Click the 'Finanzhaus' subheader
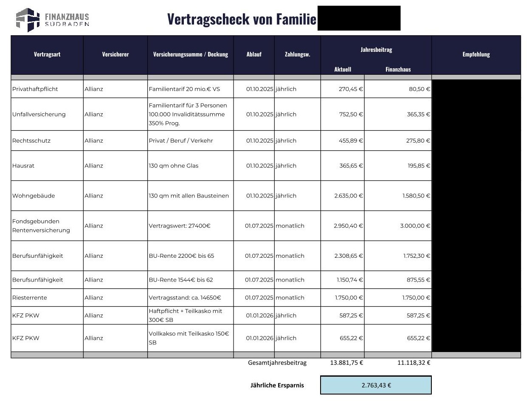The image size is (532, 403). click(398, 69)
